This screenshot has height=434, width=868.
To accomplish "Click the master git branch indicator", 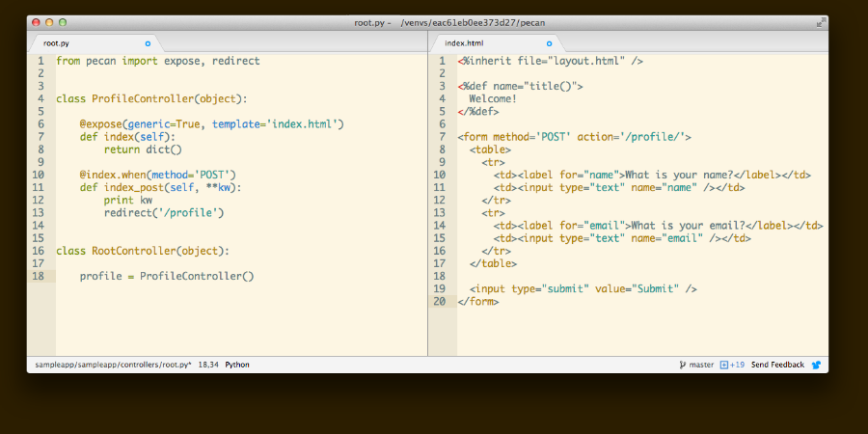I will (x=696, y=365).
